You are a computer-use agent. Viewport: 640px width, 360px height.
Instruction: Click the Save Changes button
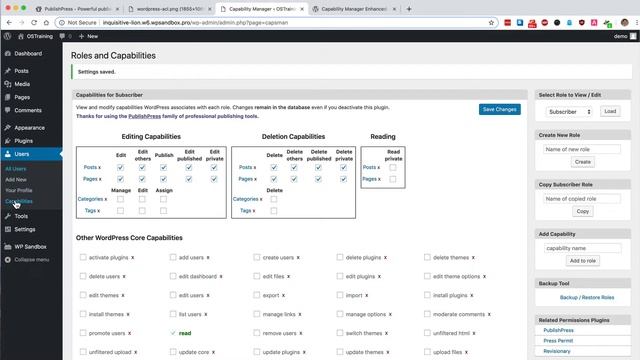[500, 109]
